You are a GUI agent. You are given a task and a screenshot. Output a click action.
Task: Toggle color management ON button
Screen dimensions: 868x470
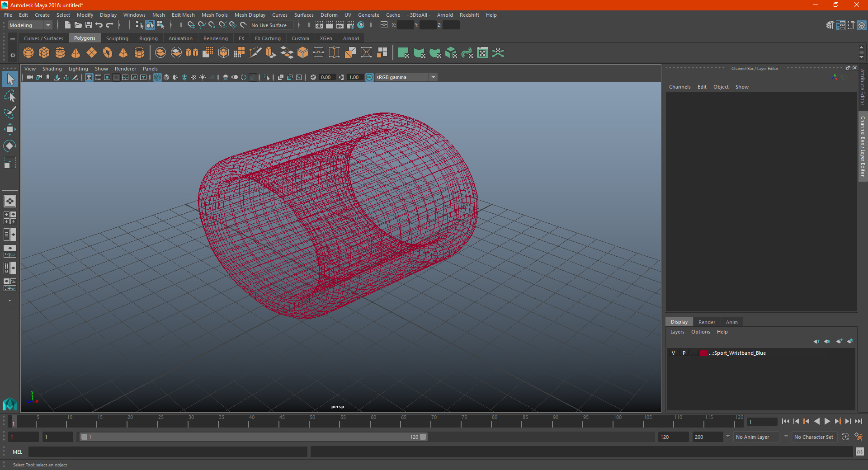(x=369, y=77)
